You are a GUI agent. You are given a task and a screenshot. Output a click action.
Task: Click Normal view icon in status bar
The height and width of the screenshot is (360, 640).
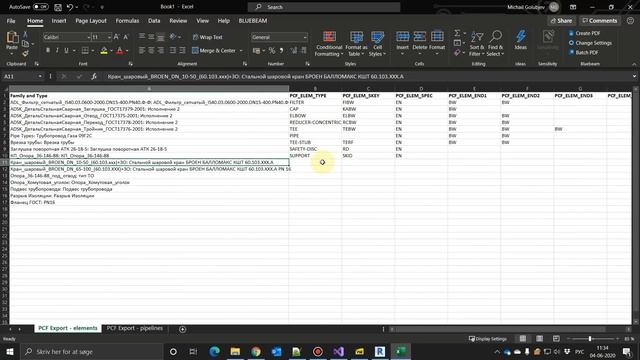click(522, 339)
